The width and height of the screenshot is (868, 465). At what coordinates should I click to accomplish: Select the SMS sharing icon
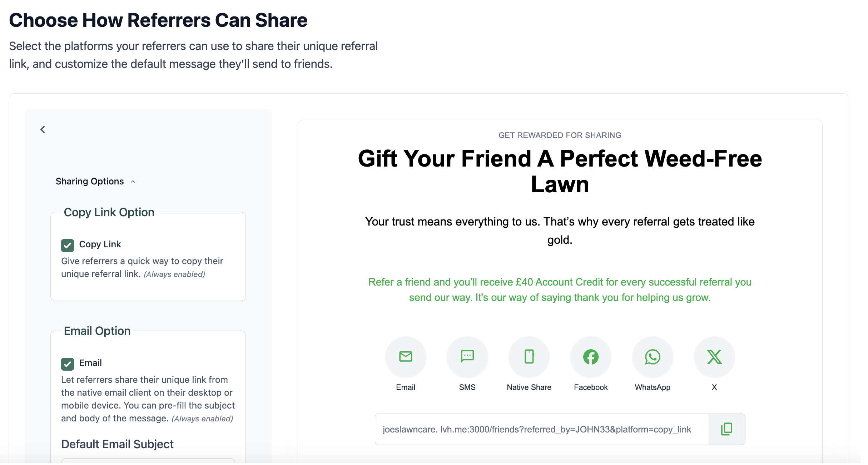(467, 357)
